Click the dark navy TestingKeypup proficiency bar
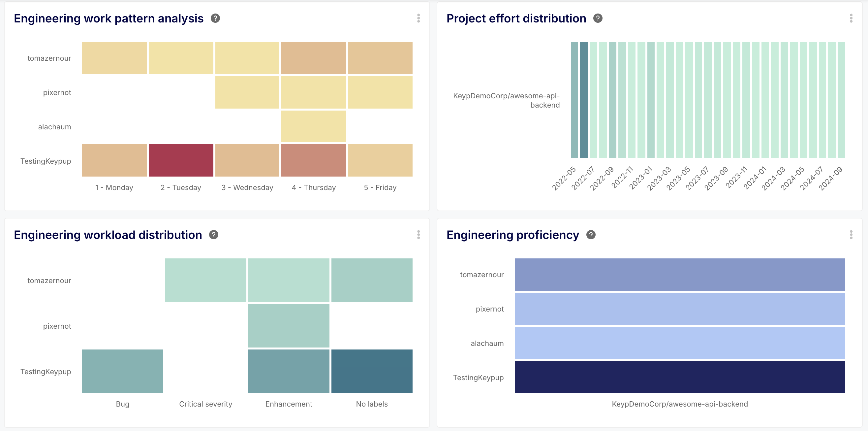 coord(680,377)
